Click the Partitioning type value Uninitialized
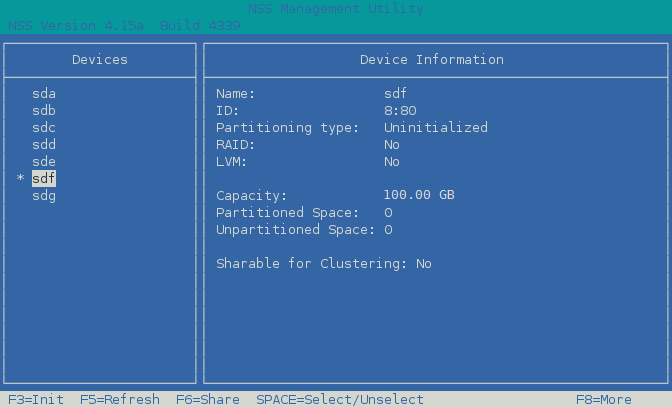 (x=435, y=128)
